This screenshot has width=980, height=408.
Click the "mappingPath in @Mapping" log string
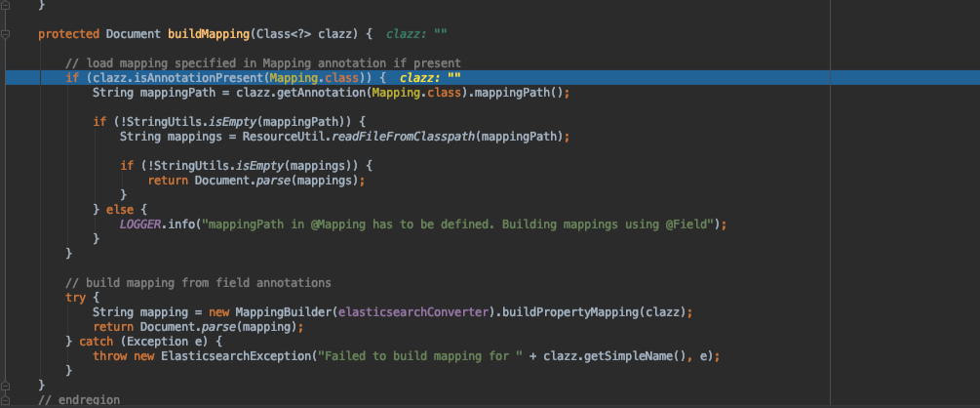[x=458, y=224]
